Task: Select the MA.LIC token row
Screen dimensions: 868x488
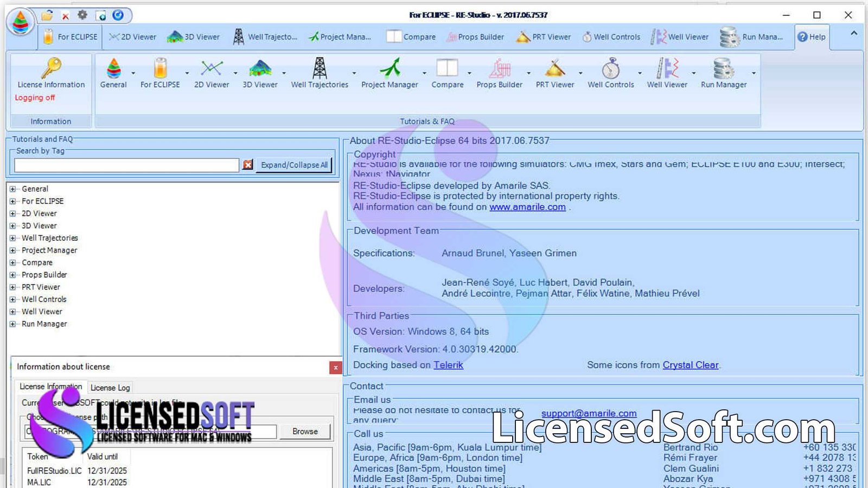Action: [x=77, y=482]
